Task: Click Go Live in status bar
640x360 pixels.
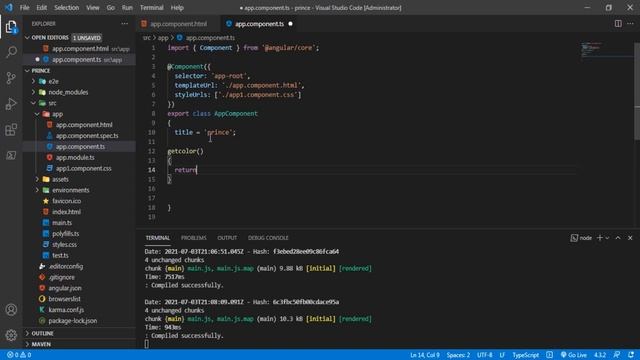Action: coord(574,355)
